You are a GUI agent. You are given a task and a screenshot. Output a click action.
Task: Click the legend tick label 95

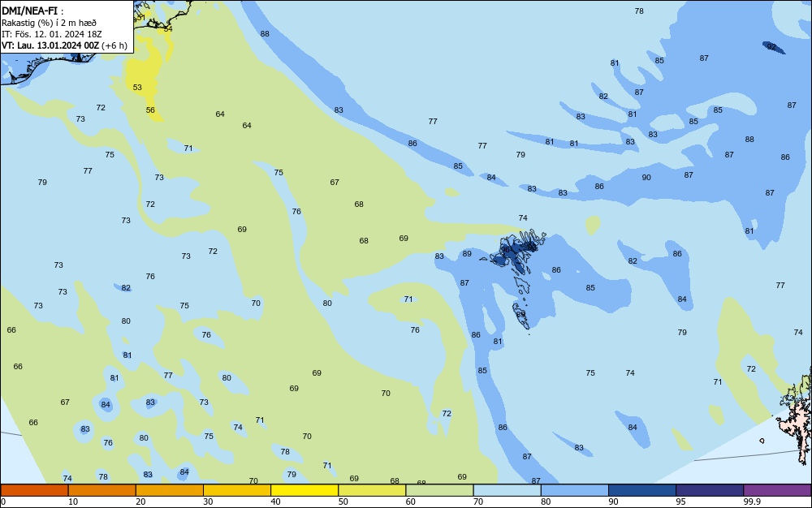(x=680, y=502)
